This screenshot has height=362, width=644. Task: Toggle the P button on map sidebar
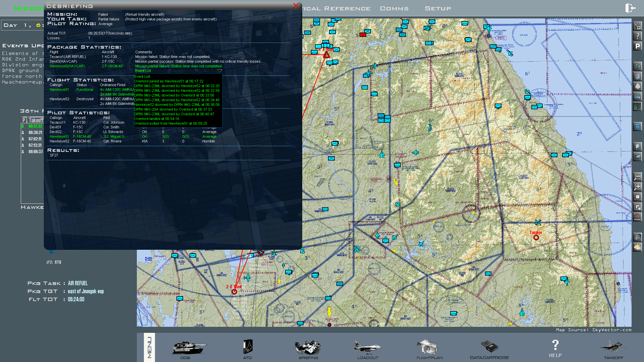coord(637,46)
